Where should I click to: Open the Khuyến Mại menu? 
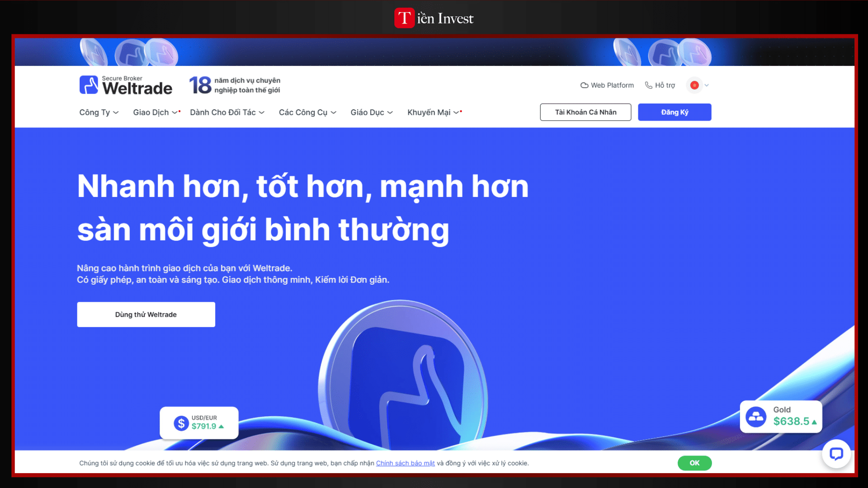coord(433,113)
